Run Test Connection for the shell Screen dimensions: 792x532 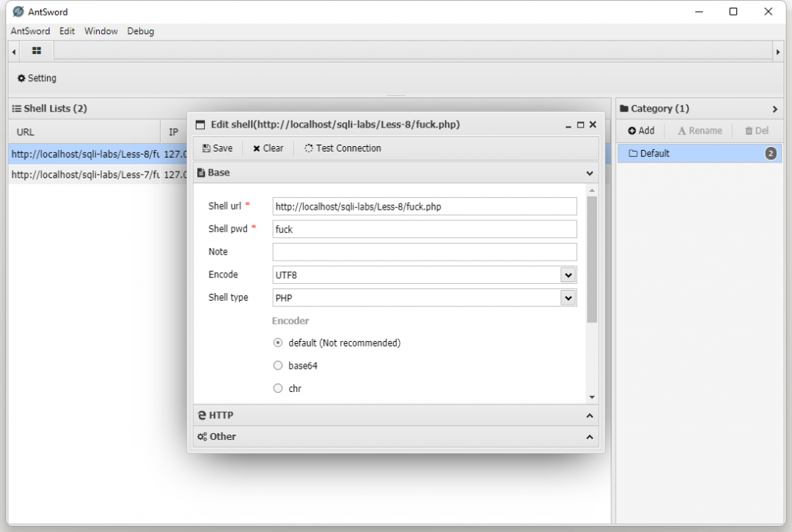(343, 148)
